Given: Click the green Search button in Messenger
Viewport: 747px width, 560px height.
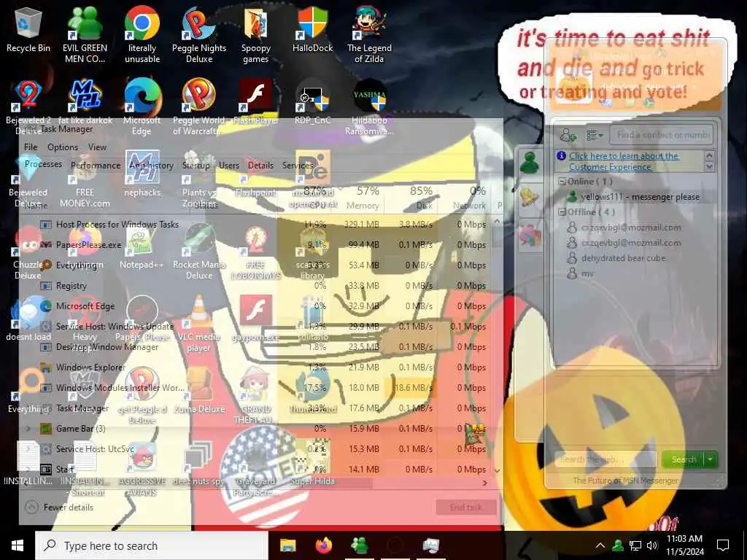Looking at the screenshot, I should click(684, 459).
